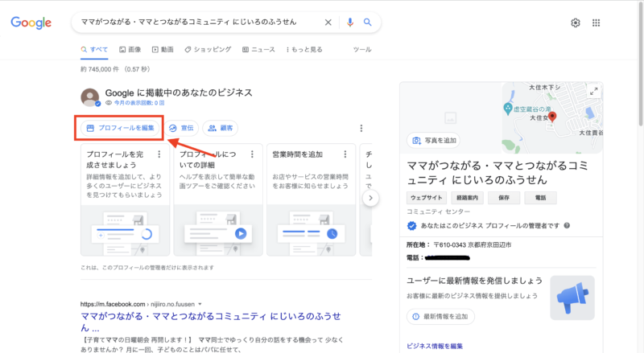This screenshot has height=353, width=644.
Task: Click 最新情報を追加 button
Action: 440,317
